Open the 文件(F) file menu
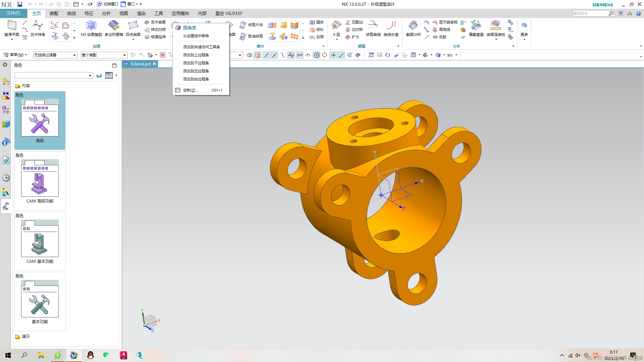This screenshot has width=644, height=362. [13, 13]
